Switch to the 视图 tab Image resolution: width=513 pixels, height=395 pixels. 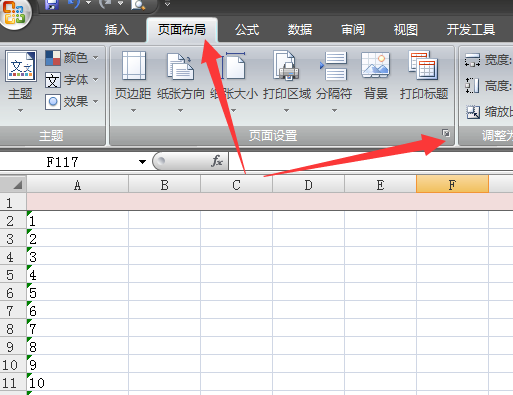click(x=406, y=30)
